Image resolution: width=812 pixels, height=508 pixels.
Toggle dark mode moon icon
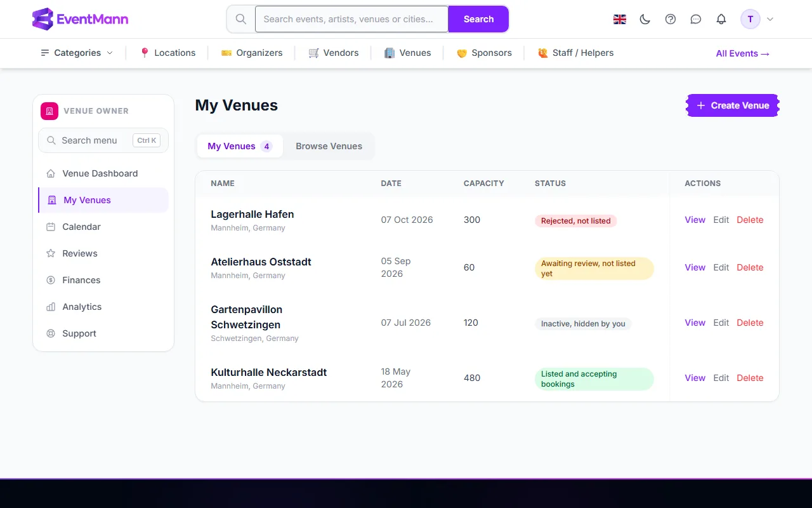point(645,19)
